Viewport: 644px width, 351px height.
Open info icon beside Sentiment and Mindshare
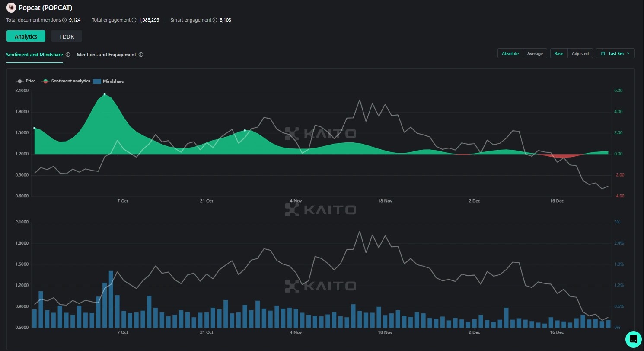[x=68, y=55]
